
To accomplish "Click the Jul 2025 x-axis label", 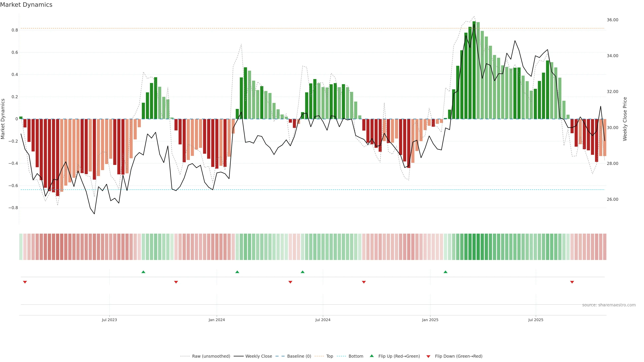I will [536, 320].
